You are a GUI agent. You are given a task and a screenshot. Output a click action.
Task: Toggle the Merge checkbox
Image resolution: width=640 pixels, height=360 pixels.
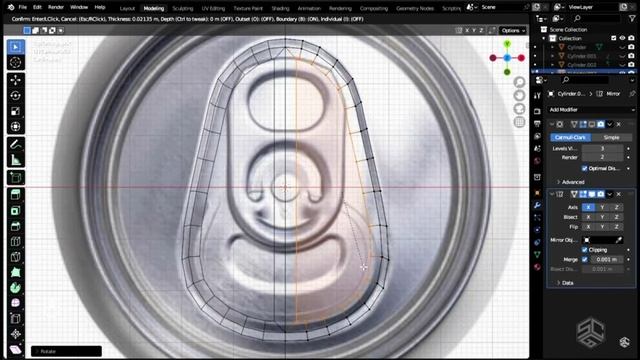(x=584, y=260)
